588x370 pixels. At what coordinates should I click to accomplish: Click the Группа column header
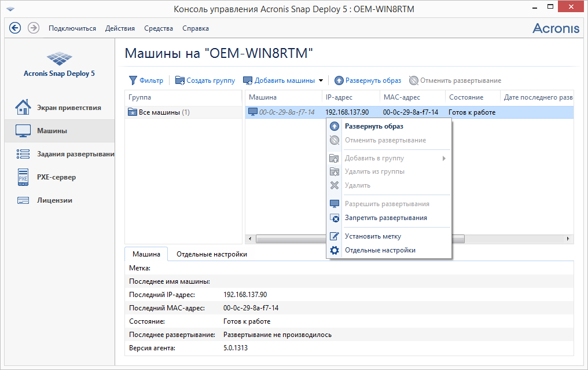183,97
